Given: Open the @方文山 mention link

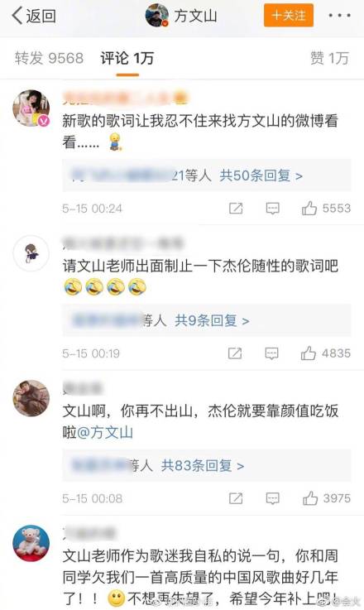Looking at the screenshot, I should (x=105, y=433).
